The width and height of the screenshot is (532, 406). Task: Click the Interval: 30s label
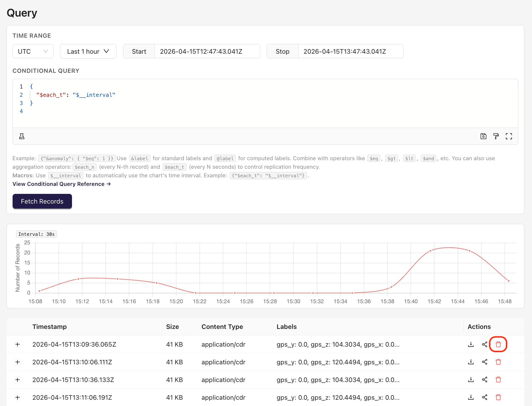pos(36,234)
